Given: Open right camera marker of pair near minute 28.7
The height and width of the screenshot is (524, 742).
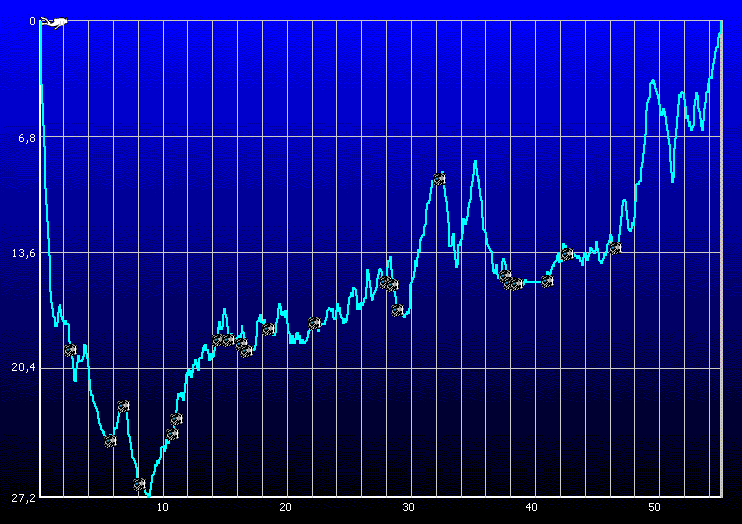Looking at the screenshot, I should click(393, 284).
